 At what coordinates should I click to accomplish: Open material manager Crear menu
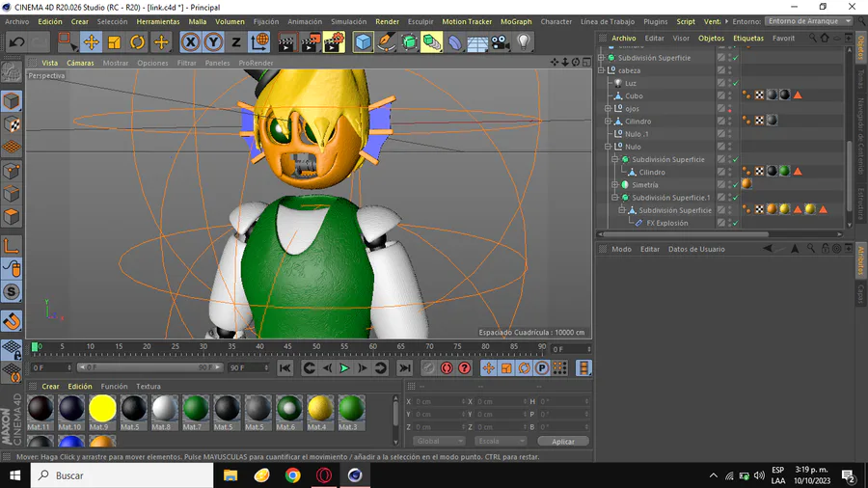[x=50, y=386]
